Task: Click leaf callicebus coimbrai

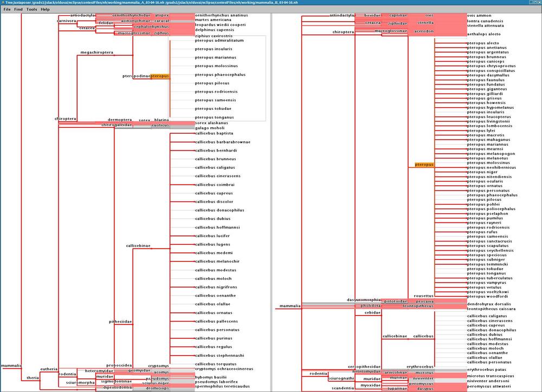Action: coord(215,185)
